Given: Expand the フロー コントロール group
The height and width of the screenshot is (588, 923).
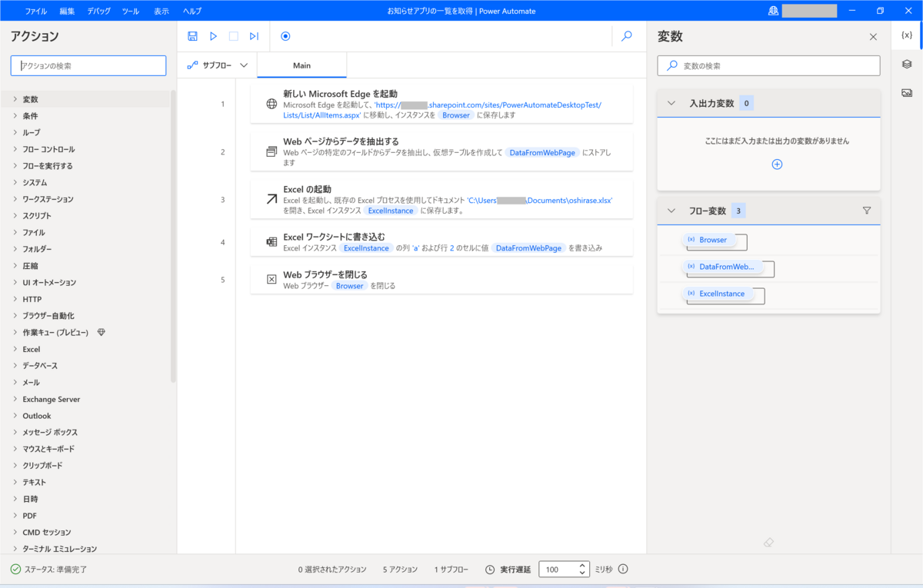Looking at the screenshot, I should click(15, 149).
